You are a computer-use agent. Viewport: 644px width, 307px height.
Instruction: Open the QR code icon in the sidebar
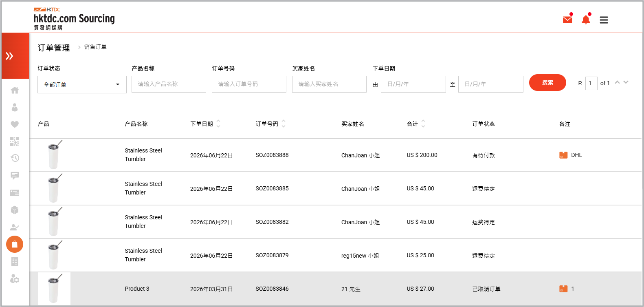[15, 141]
